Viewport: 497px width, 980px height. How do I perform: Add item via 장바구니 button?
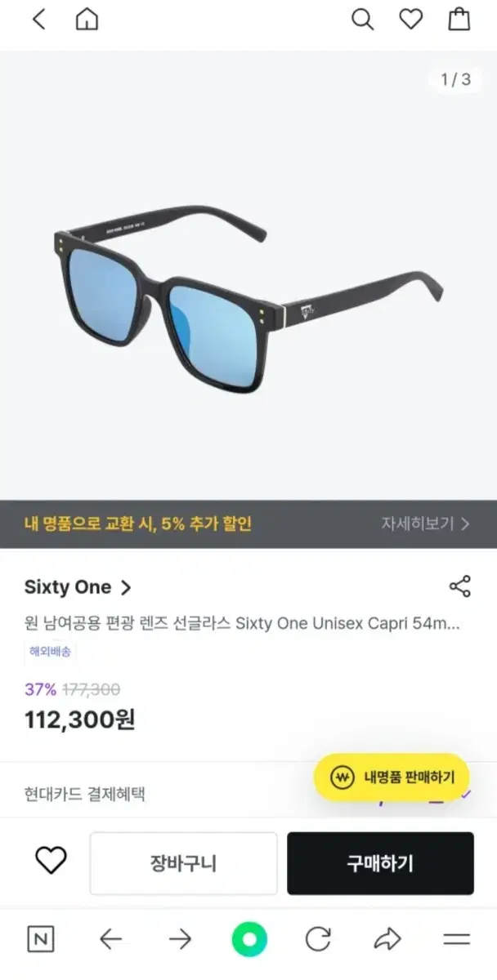183,863
